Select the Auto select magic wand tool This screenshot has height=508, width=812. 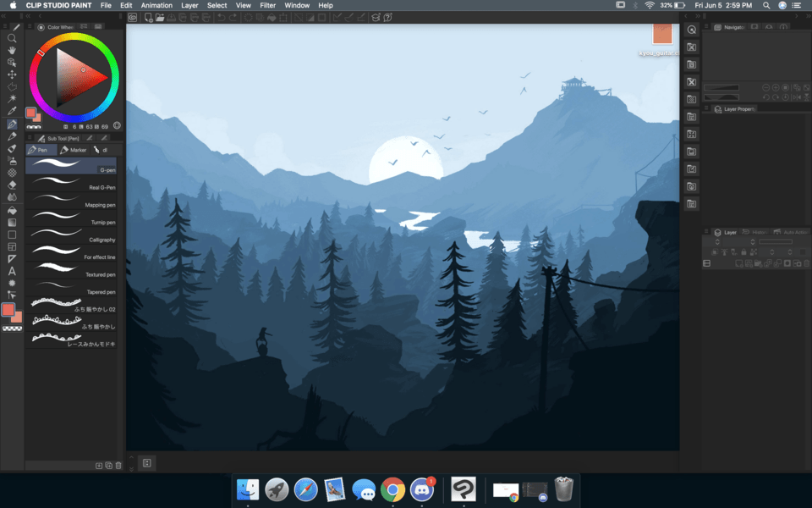pyautogui.click(x=12, y=98)
